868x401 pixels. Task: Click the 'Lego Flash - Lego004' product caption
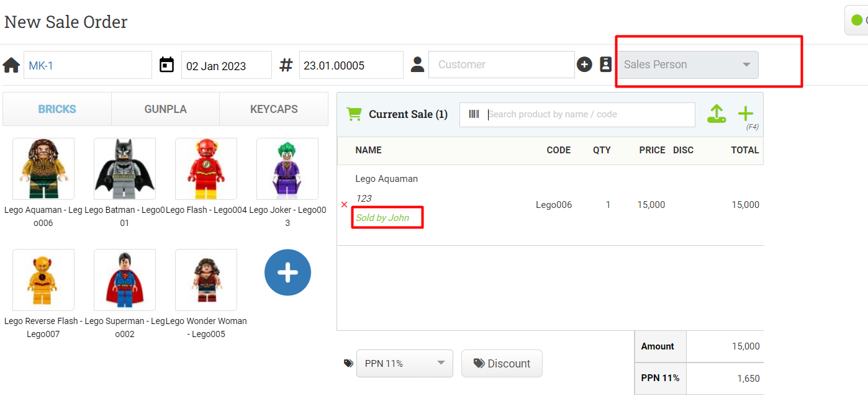coord(207,210)
